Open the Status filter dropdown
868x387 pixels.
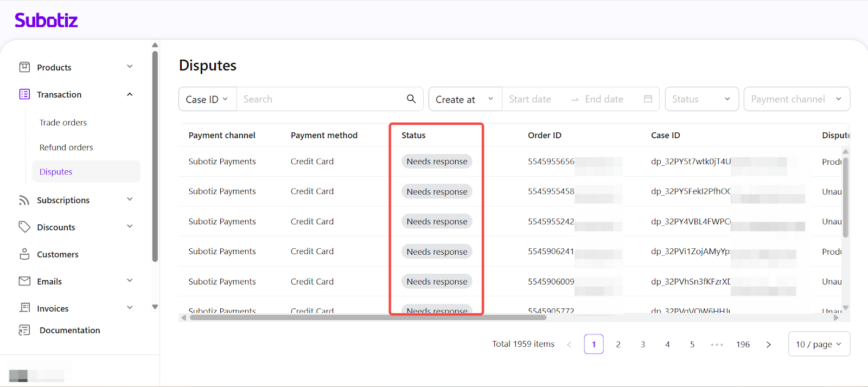pos(701,99)
